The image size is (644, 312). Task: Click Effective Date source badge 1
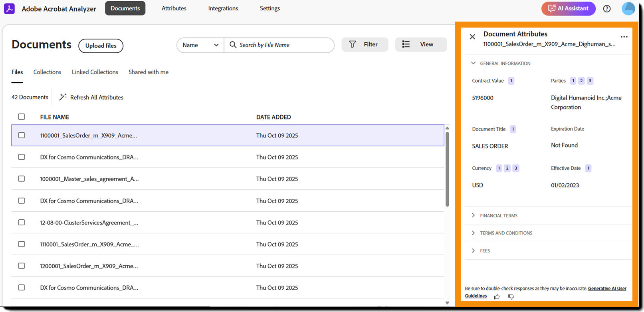[x=588, y=168]
